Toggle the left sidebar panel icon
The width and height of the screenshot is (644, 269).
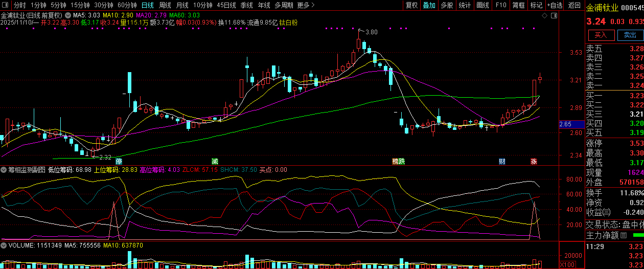coord(6,5)
